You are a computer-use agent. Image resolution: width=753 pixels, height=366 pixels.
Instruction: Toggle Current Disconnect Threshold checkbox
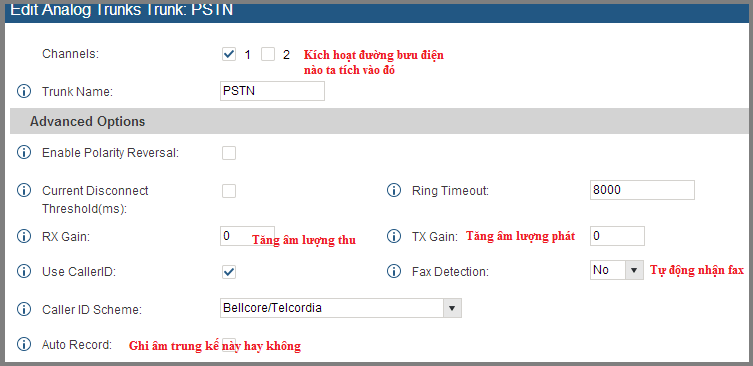pos(229,191)
